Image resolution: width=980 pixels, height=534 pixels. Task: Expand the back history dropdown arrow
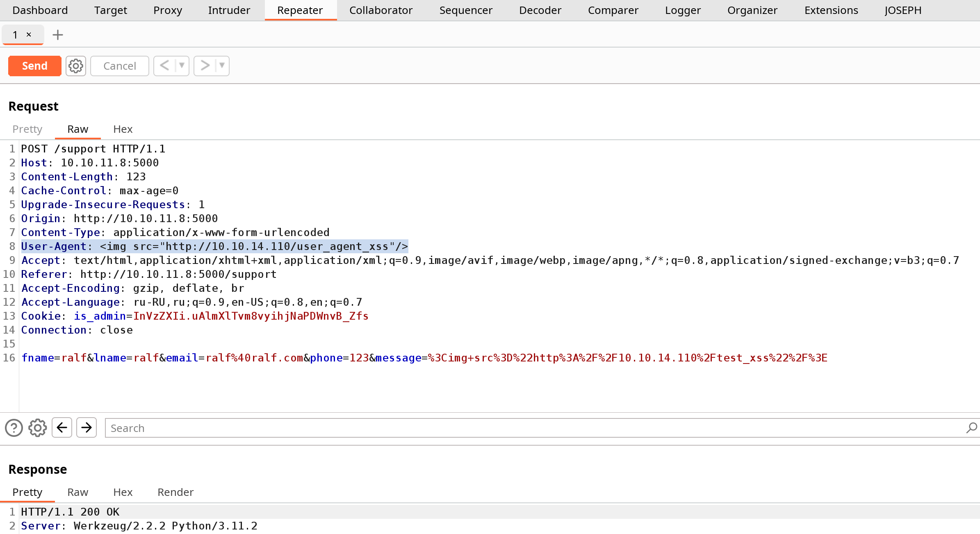182,66
